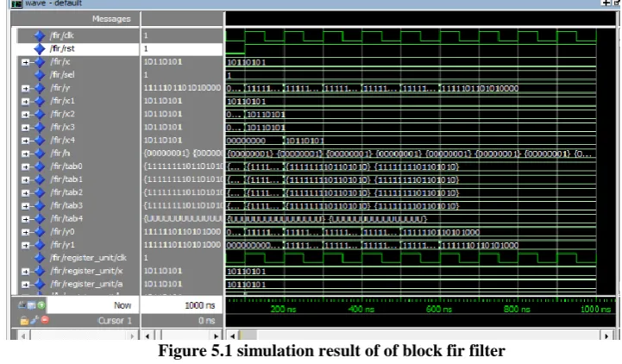This screenshot has height=364, width=622.
Task: Expand the /fir/y0 signal bus
Action: click(26, 232)
